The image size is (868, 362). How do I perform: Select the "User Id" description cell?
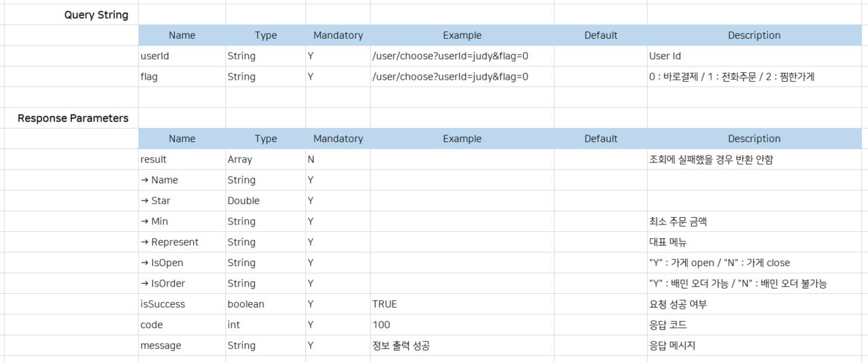click(665, 56)
